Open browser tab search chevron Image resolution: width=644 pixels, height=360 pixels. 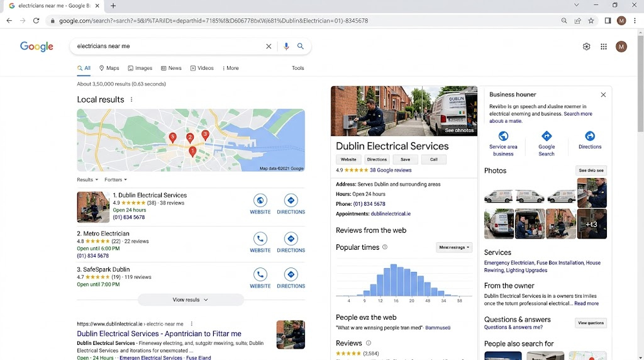click(576, 5)
